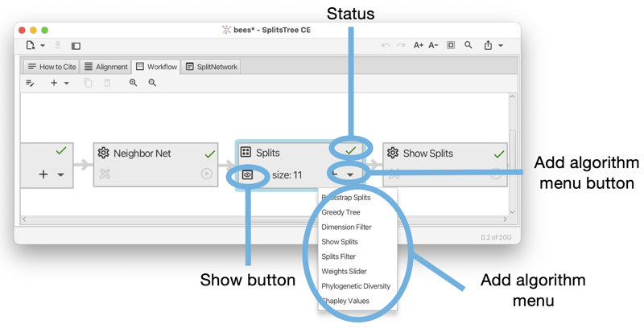Click the vertical scrollbar up arrow
Screen dimensions: 644x328
[512, 96]
